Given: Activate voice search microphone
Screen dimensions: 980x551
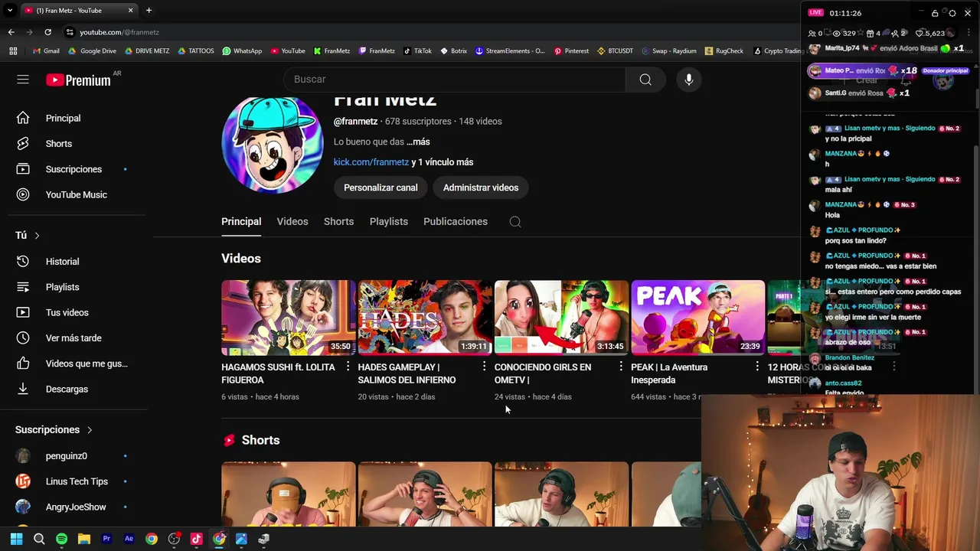Looking at the screenshot, I should point(689,80).
